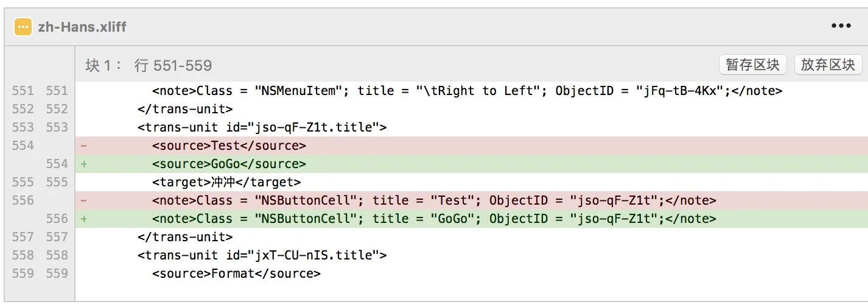
Task: Select the added note line titled "GoGo"
Action: tap(434, 219)
